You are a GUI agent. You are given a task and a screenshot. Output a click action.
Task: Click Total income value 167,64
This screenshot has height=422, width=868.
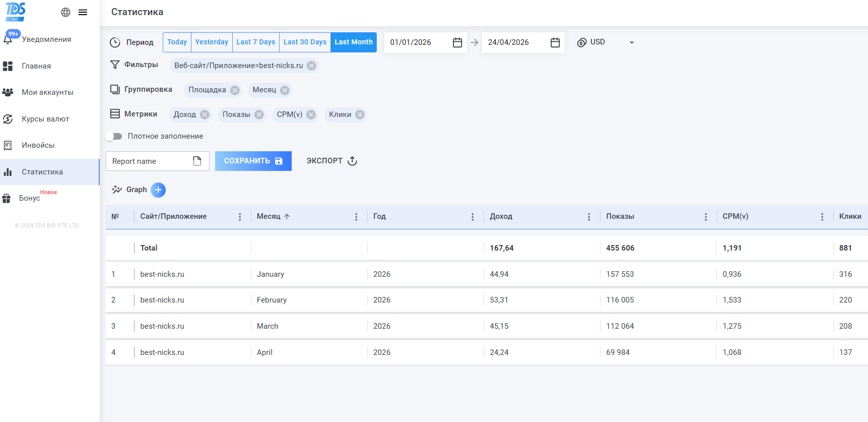[502, 248]
